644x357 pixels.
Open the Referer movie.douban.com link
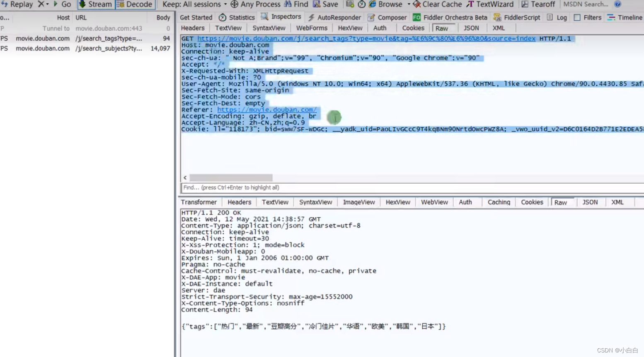pos(267,110)
